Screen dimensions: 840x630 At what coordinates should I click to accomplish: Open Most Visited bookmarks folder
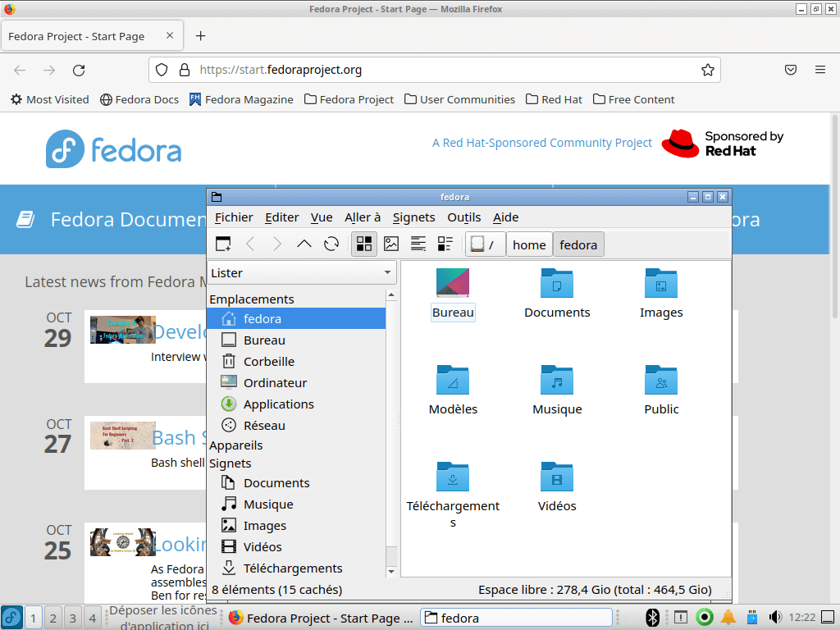pos(50,99)
